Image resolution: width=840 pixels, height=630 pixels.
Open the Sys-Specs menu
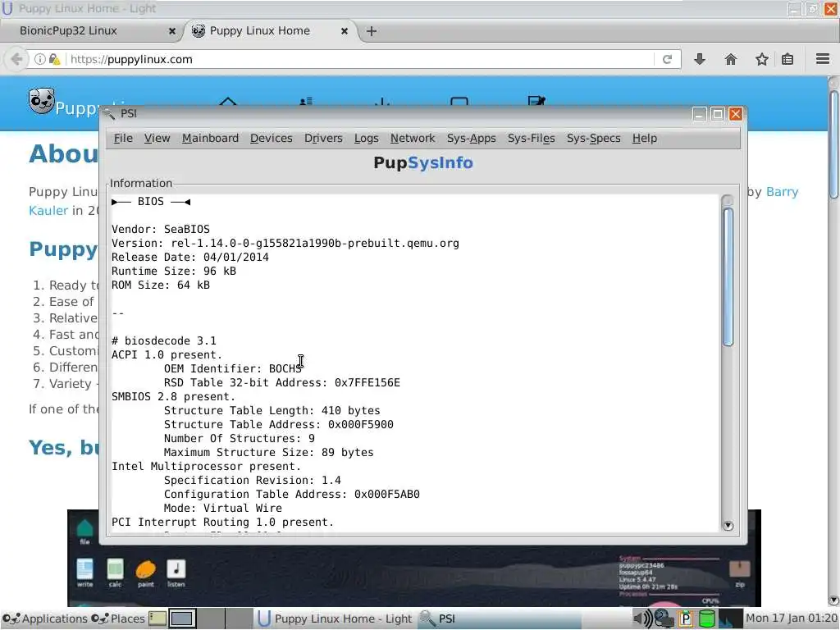click(x=593, y=138)
